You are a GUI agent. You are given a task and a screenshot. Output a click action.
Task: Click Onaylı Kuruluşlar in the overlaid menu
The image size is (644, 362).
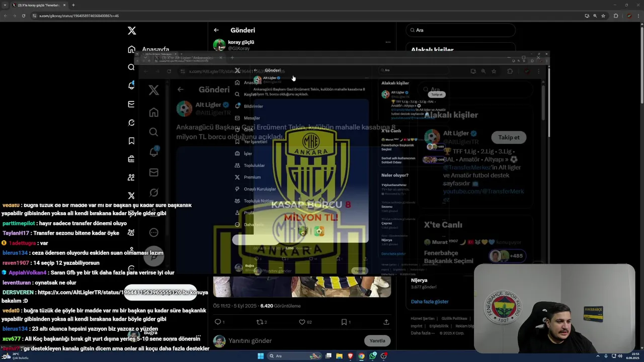pyautogui.click(x=260, y=189)
